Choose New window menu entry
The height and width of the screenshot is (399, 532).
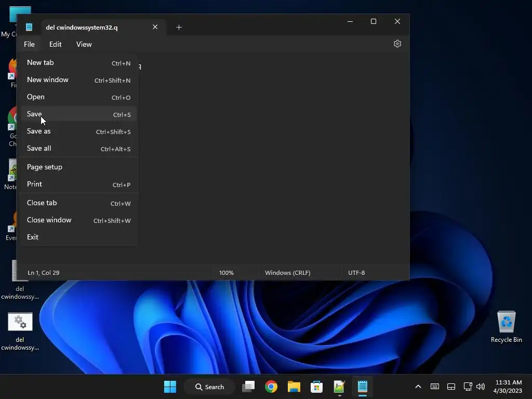(x=79, y=80)
